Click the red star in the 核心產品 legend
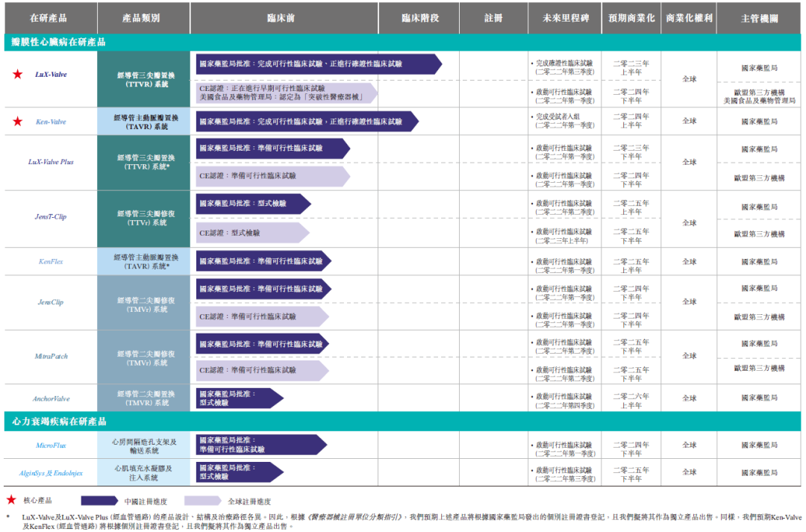The height and width of the screenshot is (532, 806). [10, 500]
